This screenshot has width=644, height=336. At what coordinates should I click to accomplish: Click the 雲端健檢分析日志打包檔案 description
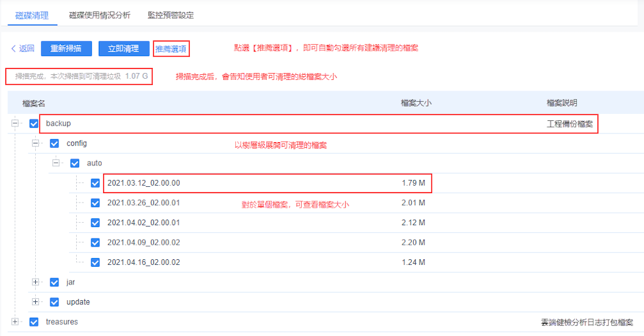pos(587,322)
